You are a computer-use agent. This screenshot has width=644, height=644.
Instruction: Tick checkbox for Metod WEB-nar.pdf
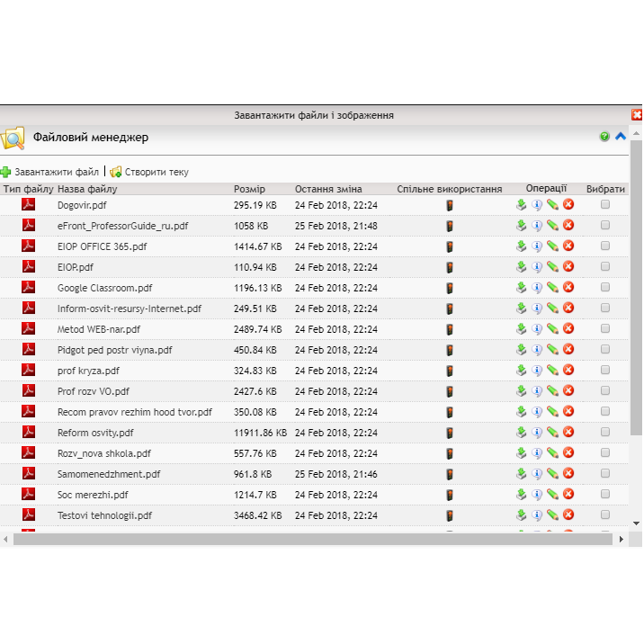(605, 328)
